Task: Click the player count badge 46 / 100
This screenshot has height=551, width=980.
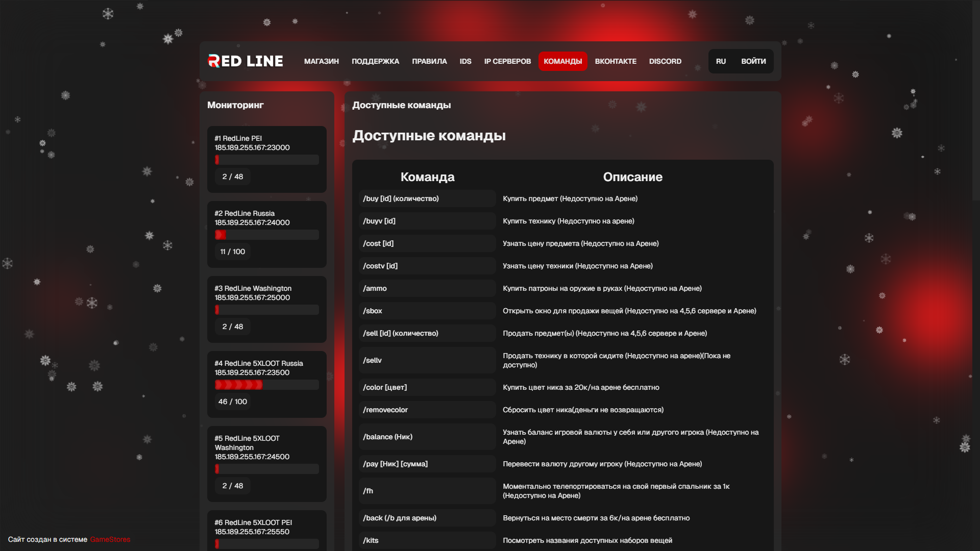Action: pos(232,402)
